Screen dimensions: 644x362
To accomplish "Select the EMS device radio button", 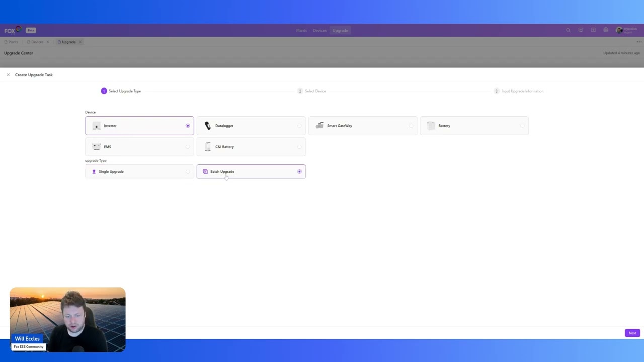I will [188, 147].
